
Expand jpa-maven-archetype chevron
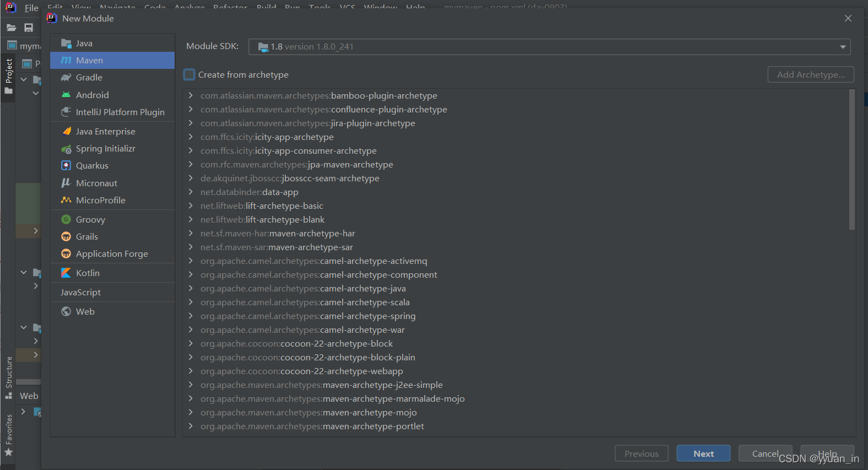click(x=191, y=164)
